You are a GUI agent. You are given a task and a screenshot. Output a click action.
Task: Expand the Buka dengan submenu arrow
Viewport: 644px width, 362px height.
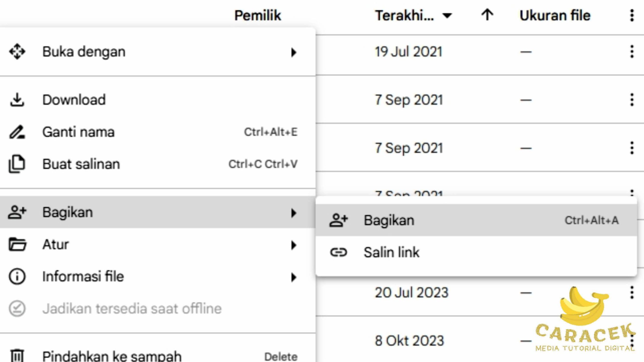pyautogui.click(x=293, y=52)
